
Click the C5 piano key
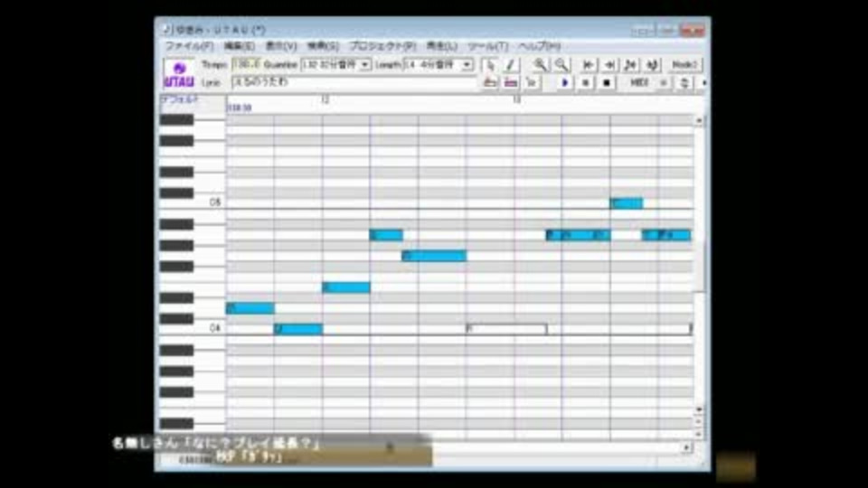coord(192,202)
